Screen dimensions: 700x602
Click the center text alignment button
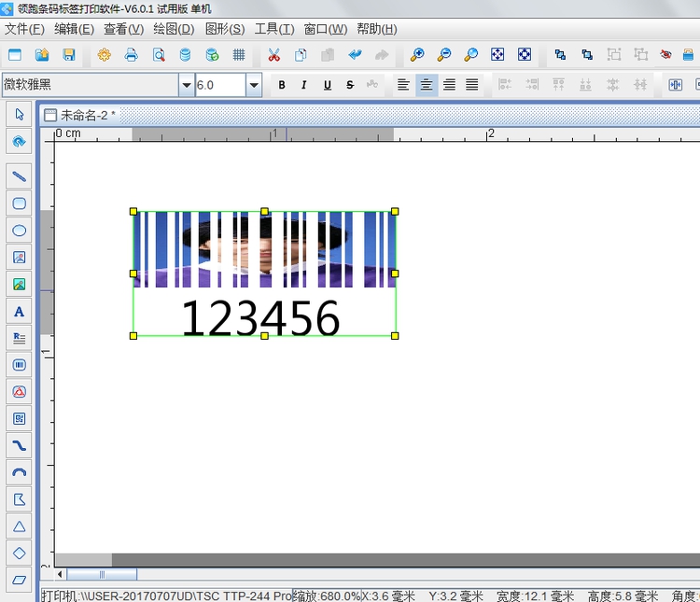[x=427, y=85]
